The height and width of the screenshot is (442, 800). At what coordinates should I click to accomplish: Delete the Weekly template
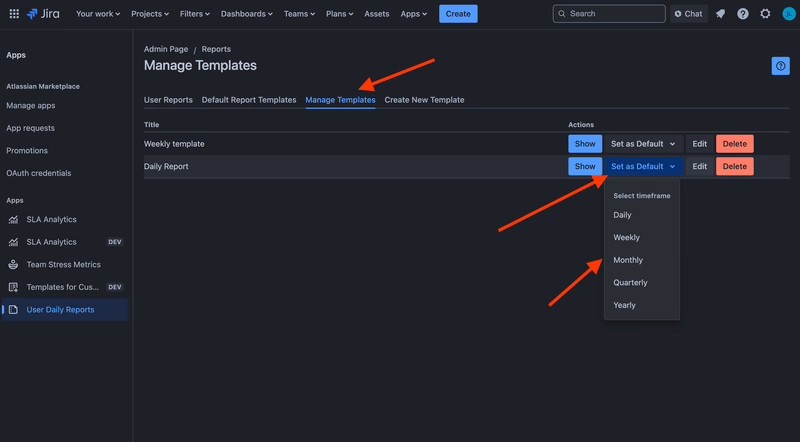coord(735,144)
